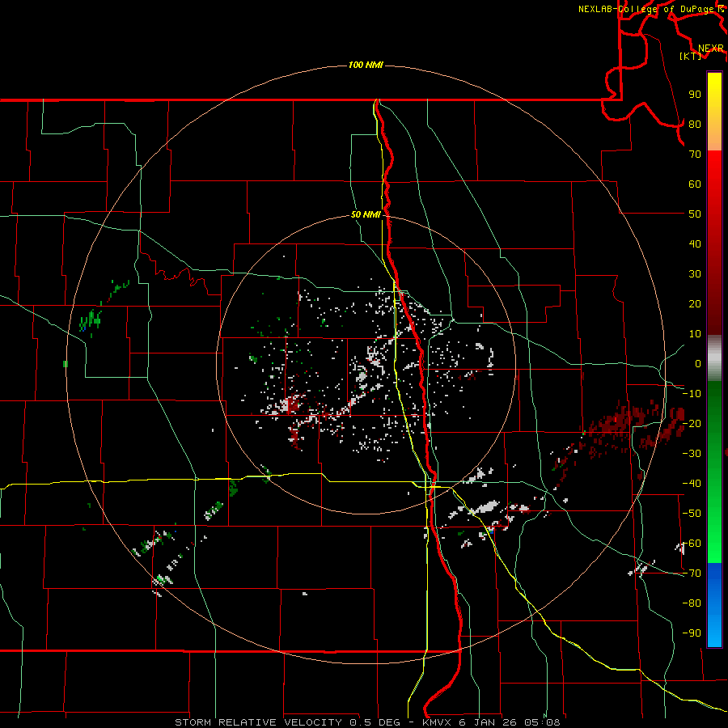The image size is (728, 728).
Task: Click the 50 value on velocity scale
Action: point(695,214)
